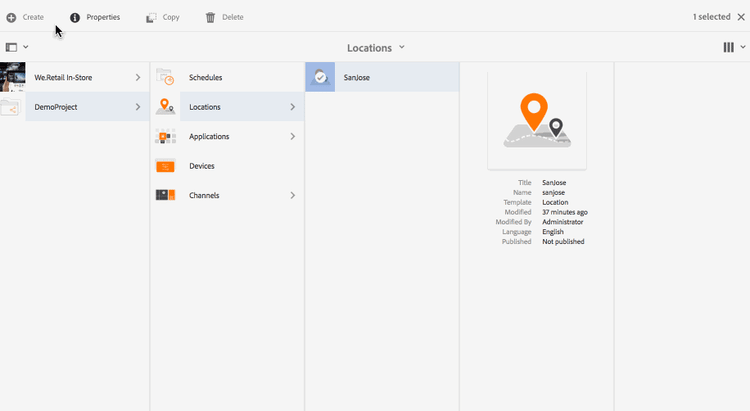Click the Create button label

(33, 17)
